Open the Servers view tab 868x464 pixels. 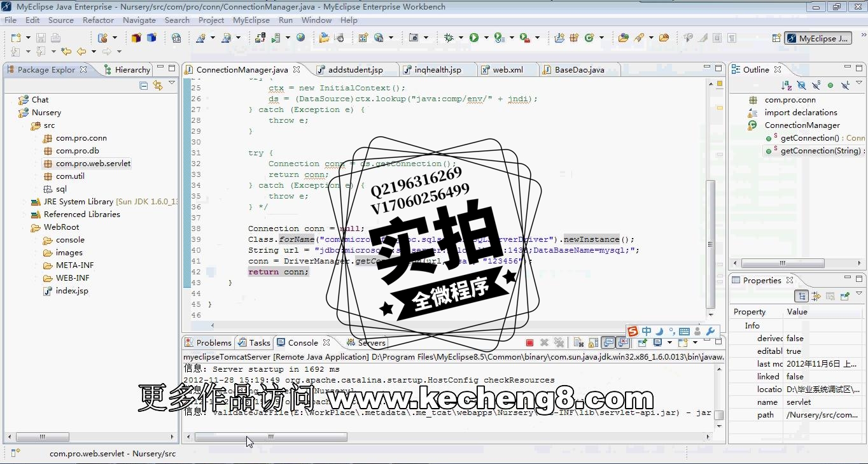coord(366,342)
